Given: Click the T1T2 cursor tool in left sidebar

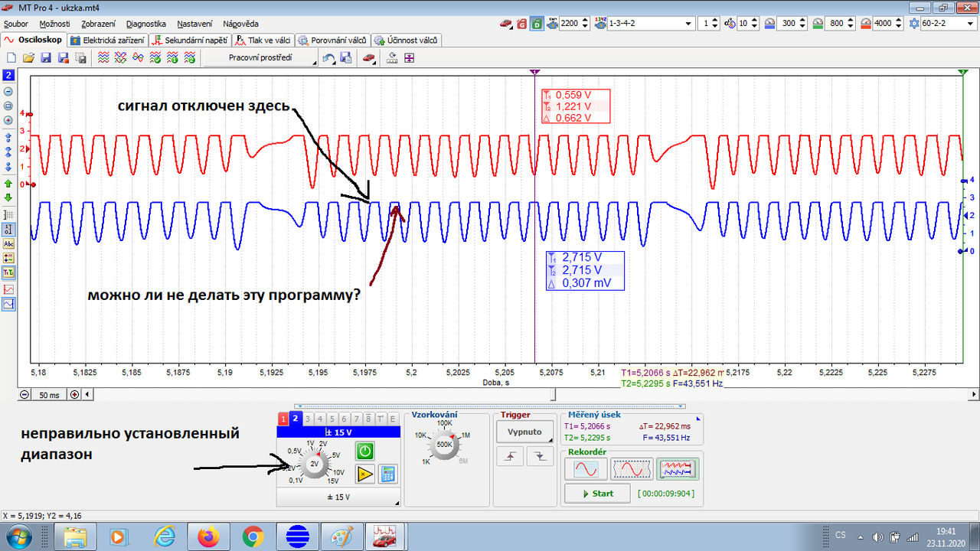Looking at the screenshot, I should pyautogui.click(x=9, y=272).
